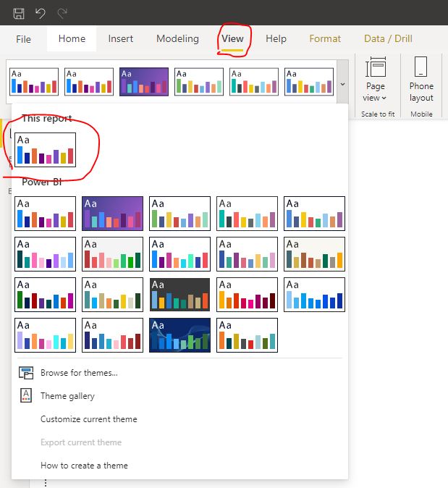The height and width of the screenshot is (488, 448).
Task: Select the beige background earth-tone theme
Action: [314, 254]
